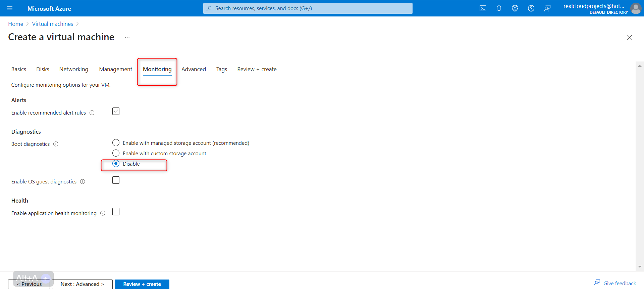Screen dimensions: 644x299
Task: Open portal settings gear
Action: (x=515, y=8)
